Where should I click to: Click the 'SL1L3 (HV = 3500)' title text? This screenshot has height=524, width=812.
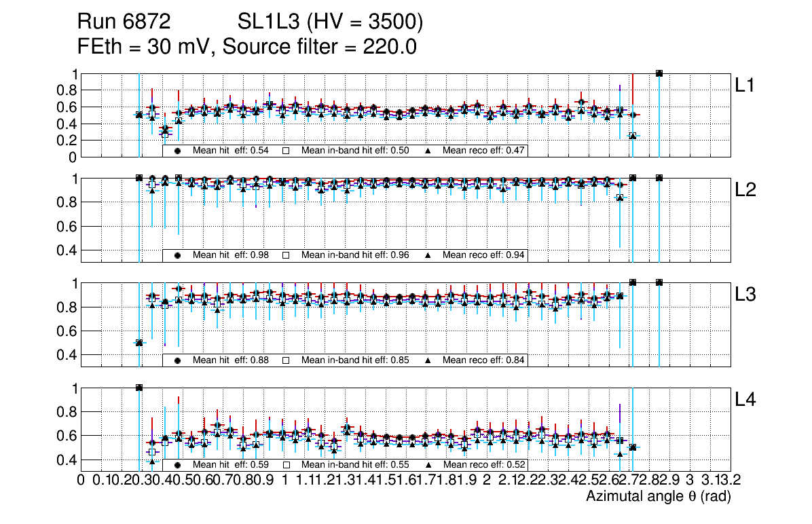(x=331, y=22)
